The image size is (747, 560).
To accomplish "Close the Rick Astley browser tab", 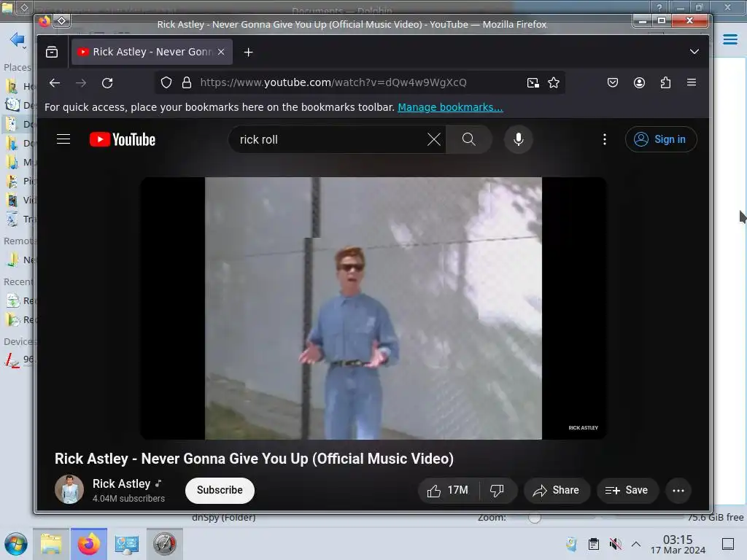I will tap(221, 52).
